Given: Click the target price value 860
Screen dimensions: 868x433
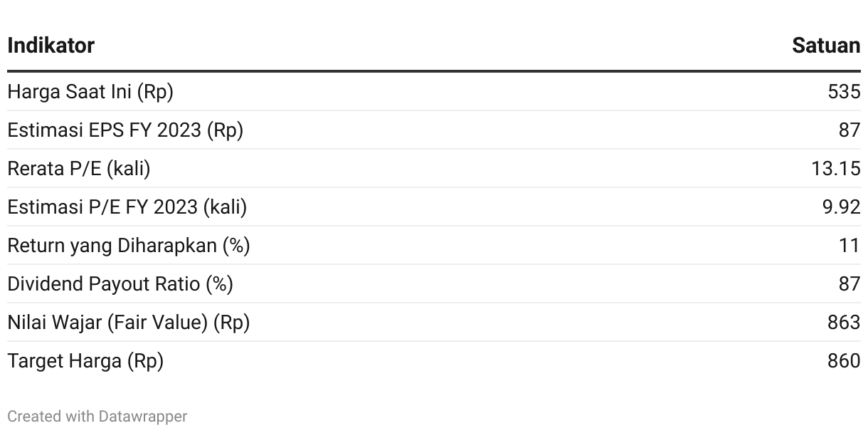Looking at the screenshot, I should pos(845,361).
